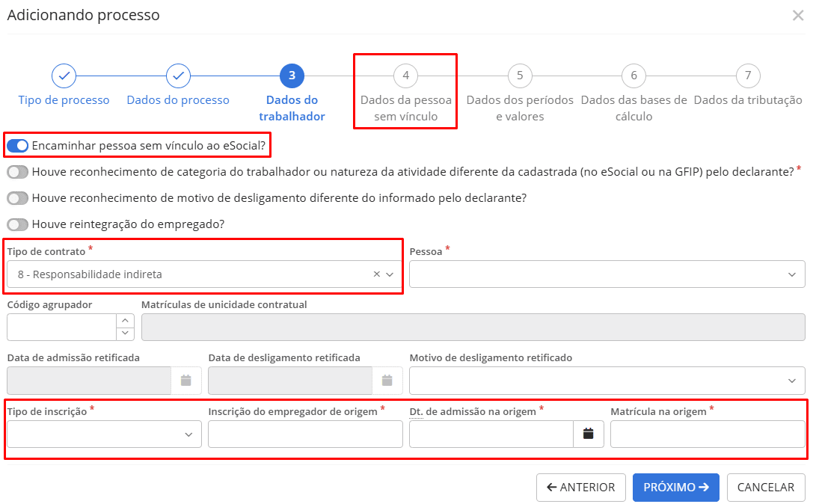
Task: Click the chevron on Tipo de contrato field
Action: pos(390,274)
